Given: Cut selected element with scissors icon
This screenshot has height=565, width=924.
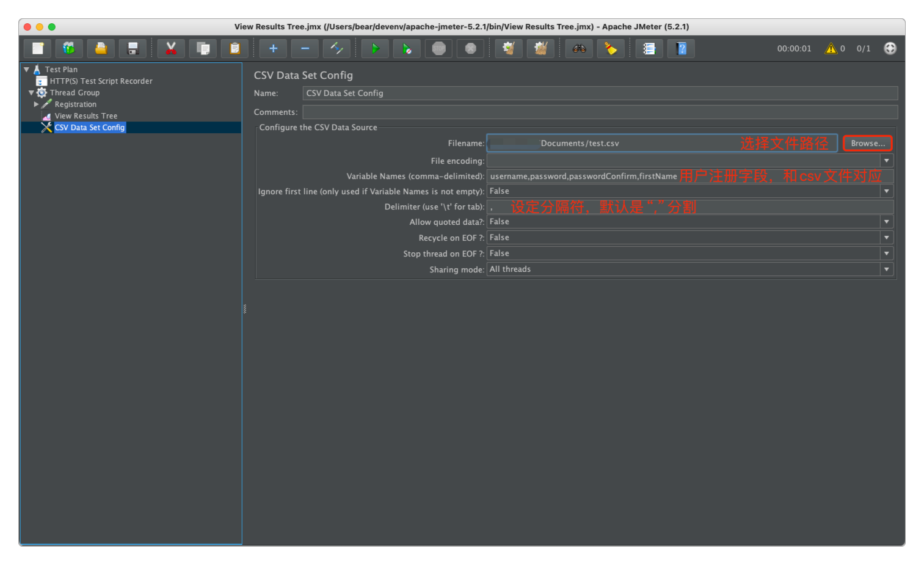Looking at the screenshot, I should pos(171,48).
